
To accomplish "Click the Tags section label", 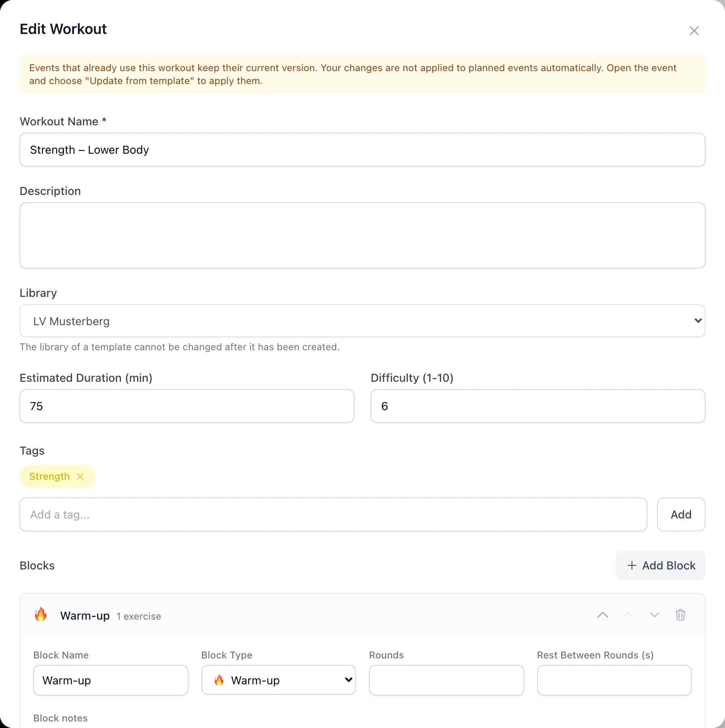I will [32, 451].
